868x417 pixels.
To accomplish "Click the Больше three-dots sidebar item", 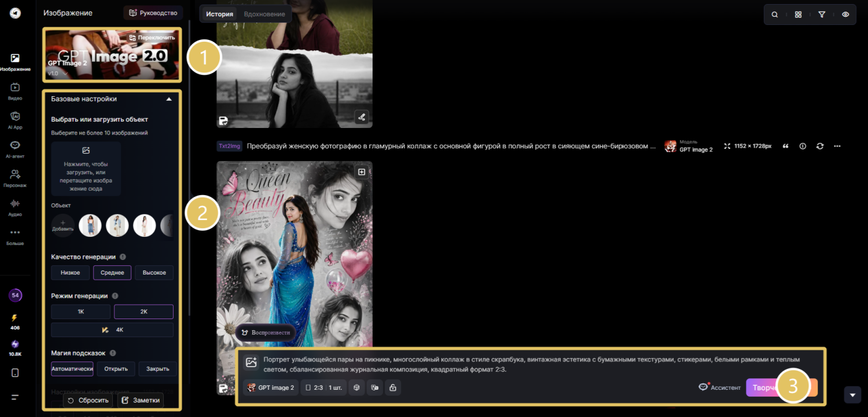I will tap(15, 236).
